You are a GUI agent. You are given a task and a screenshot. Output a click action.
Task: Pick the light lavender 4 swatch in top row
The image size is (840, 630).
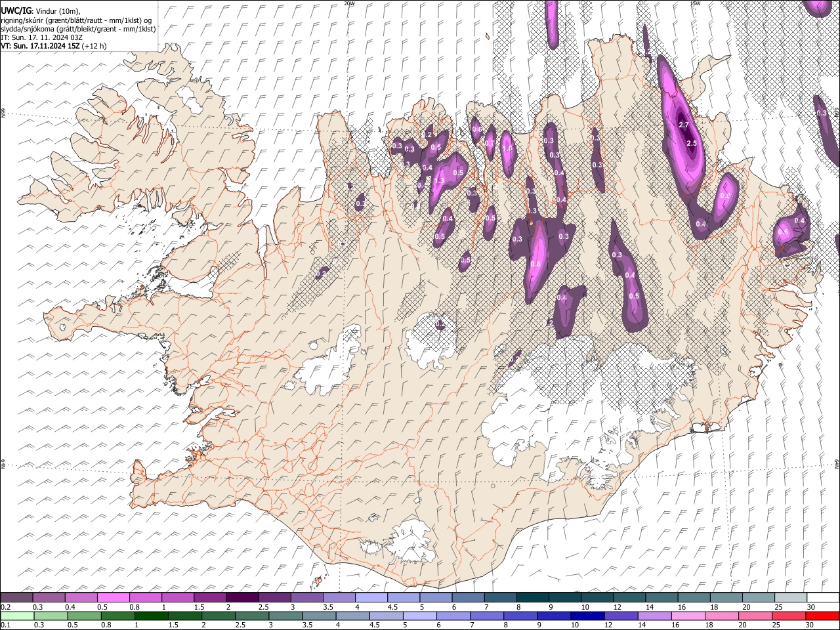(370, 597)
